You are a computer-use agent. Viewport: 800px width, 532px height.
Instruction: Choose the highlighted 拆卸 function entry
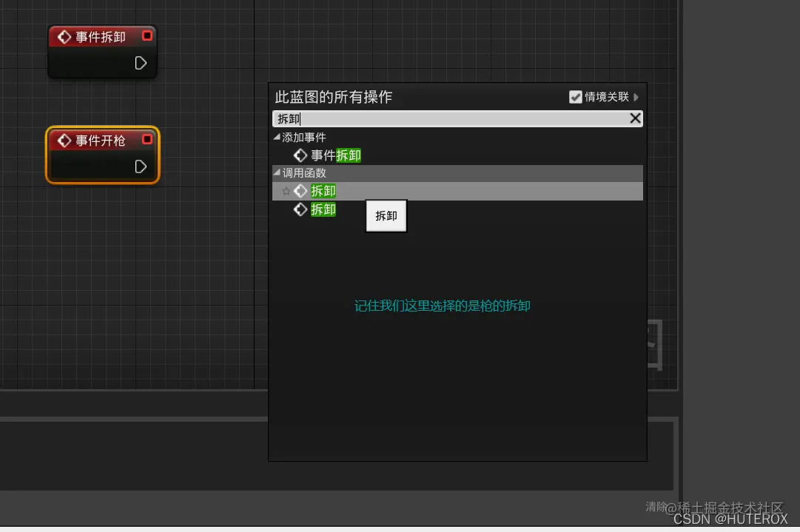pyautogui.click(x=457, y=191)
